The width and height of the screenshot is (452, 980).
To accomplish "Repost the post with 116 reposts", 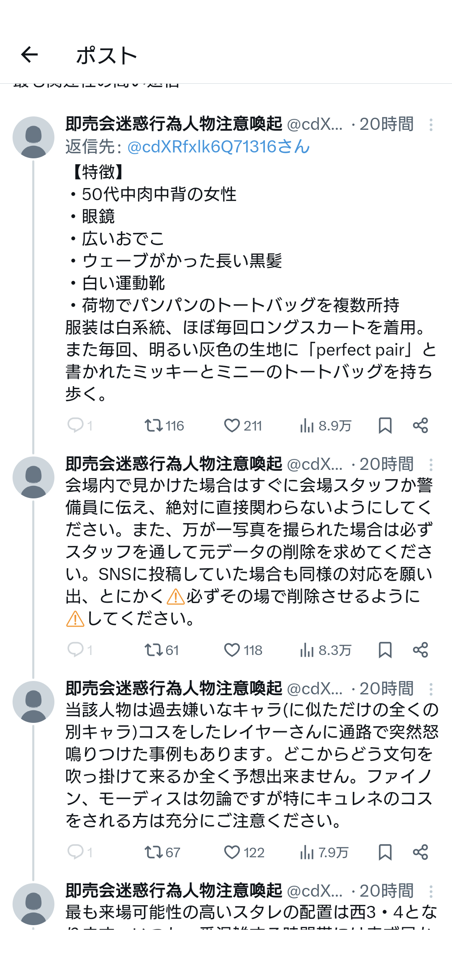I will point(154,426).
